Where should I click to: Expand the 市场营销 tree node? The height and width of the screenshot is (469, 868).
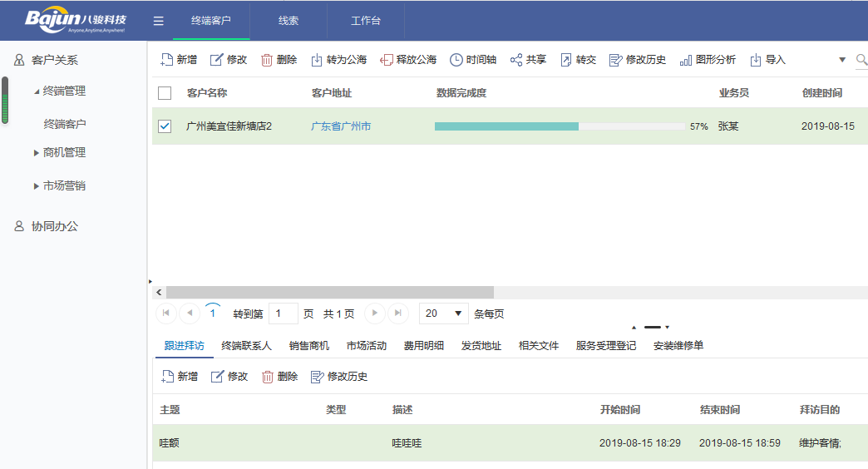coord(36,186)
